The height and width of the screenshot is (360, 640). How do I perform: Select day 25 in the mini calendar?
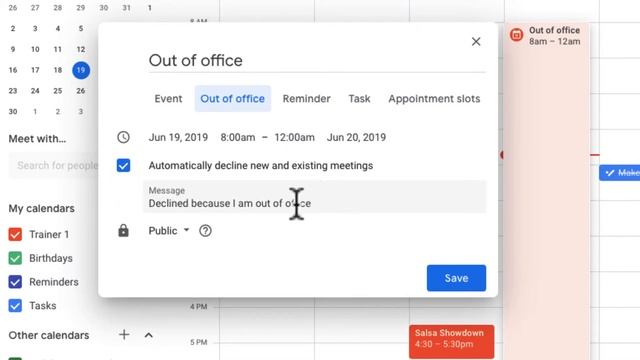58,91
